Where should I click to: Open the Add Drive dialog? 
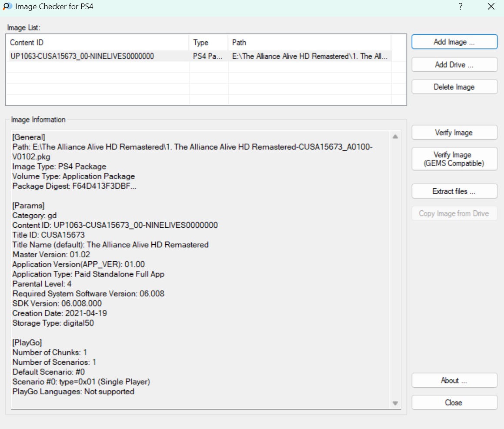(x=454, y=65)
